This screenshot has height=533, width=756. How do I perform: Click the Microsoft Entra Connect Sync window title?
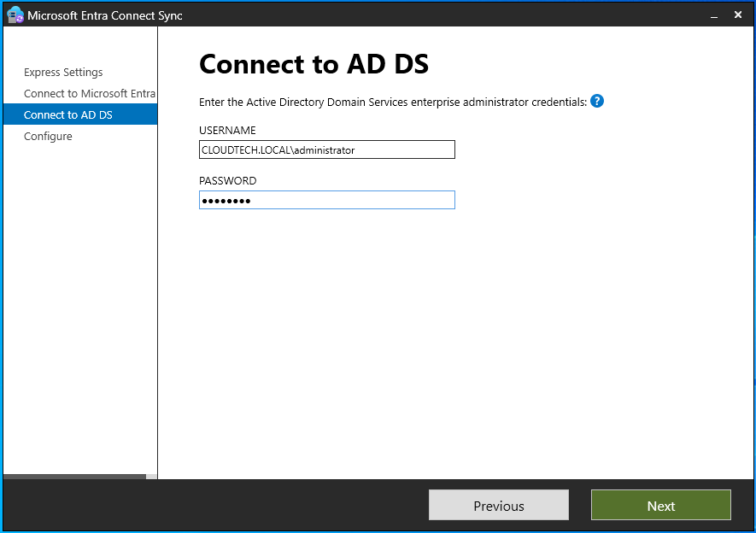pyautogui.click(x=105, y=15)
